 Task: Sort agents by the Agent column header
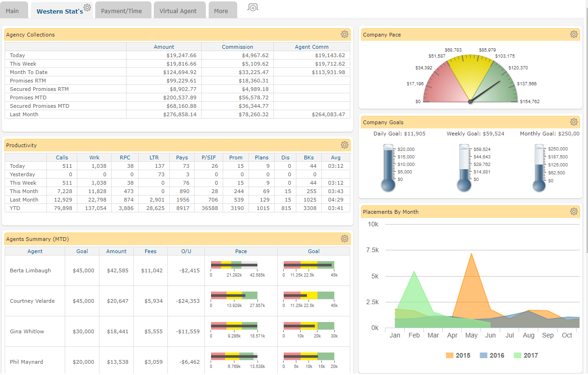(x=35, y=251)
